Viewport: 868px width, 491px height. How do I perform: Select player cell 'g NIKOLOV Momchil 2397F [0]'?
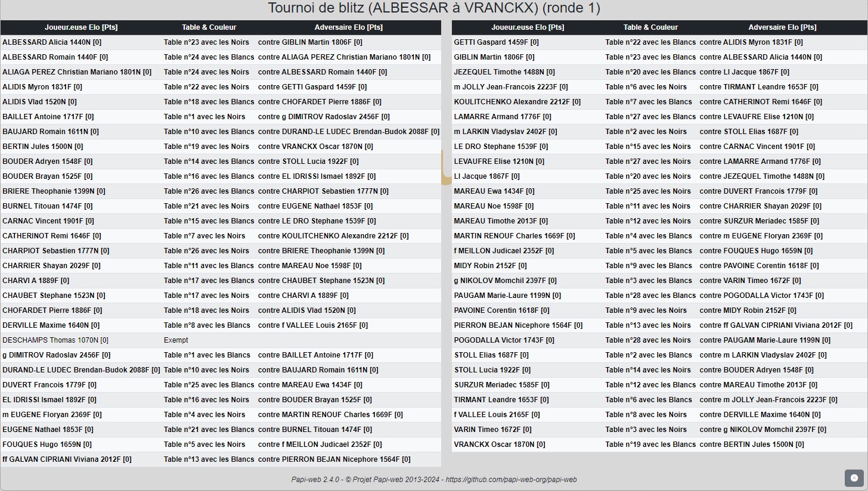click(506, 281)
